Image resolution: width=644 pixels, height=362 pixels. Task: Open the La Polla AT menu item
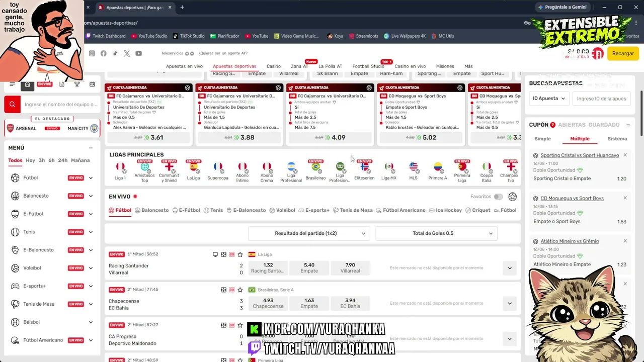330,66
